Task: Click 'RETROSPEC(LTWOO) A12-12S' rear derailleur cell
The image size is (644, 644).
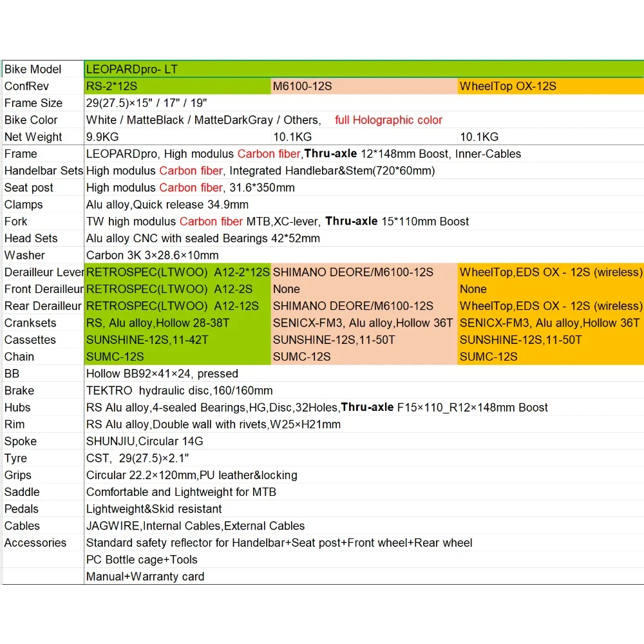Action: pos(178,306)
